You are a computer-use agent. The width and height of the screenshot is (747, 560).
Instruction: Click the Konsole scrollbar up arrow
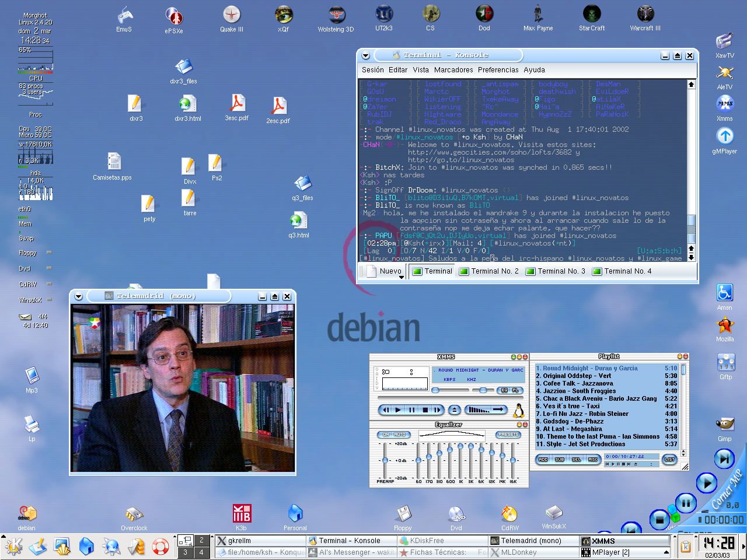[x=692, y=85]
